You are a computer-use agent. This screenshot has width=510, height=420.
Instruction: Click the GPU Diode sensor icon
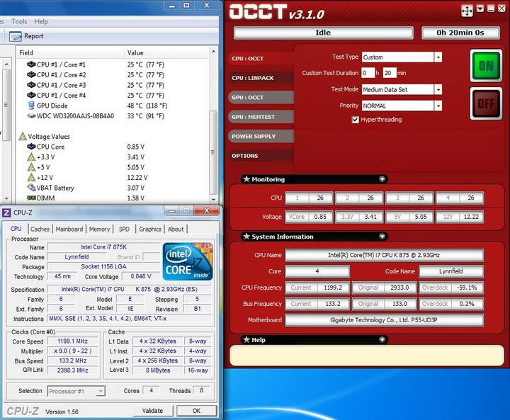[x=31, y=106]
